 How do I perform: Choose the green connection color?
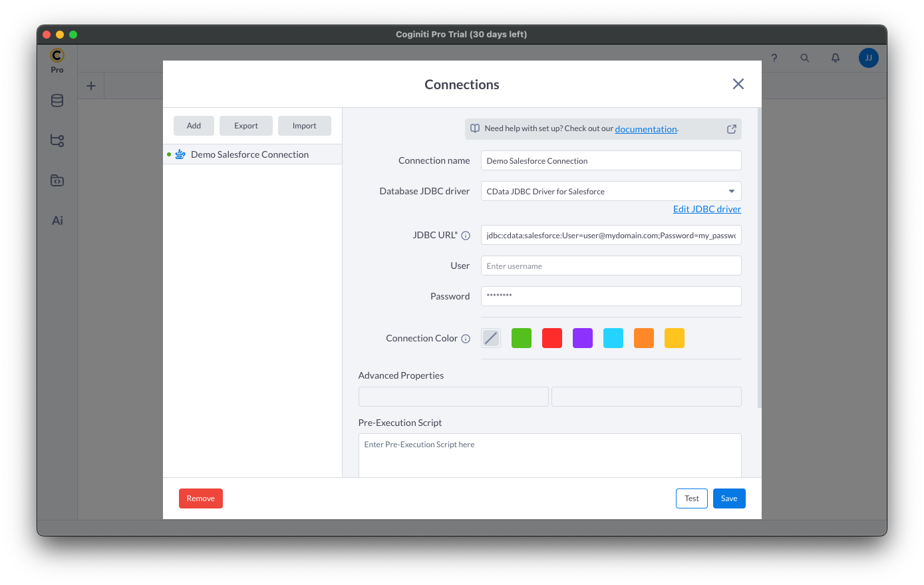pyautogui.click(x=522, y=338)
